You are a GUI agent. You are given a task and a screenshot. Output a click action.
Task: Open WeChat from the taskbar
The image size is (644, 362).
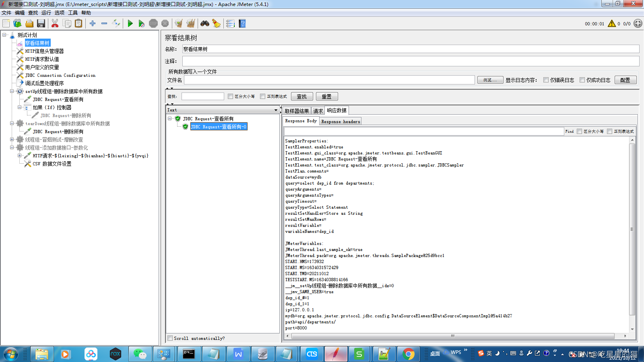140,354
